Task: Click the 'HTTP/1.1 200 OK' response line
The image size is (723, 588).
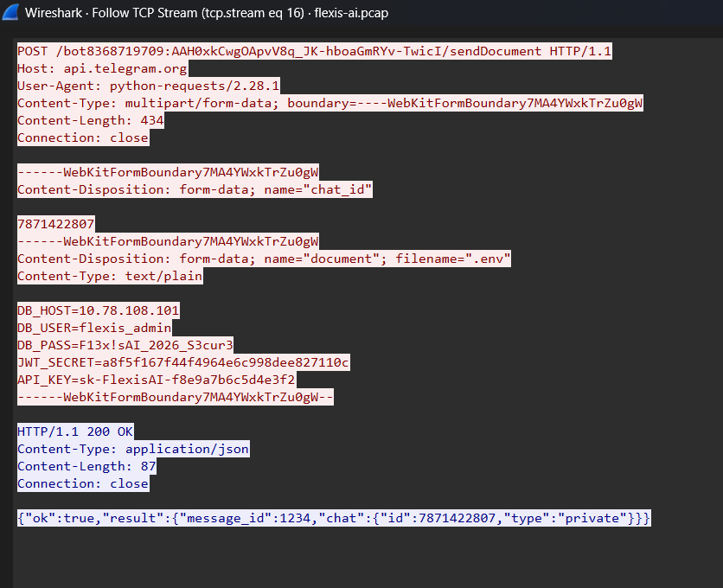Action: (75, 431)
